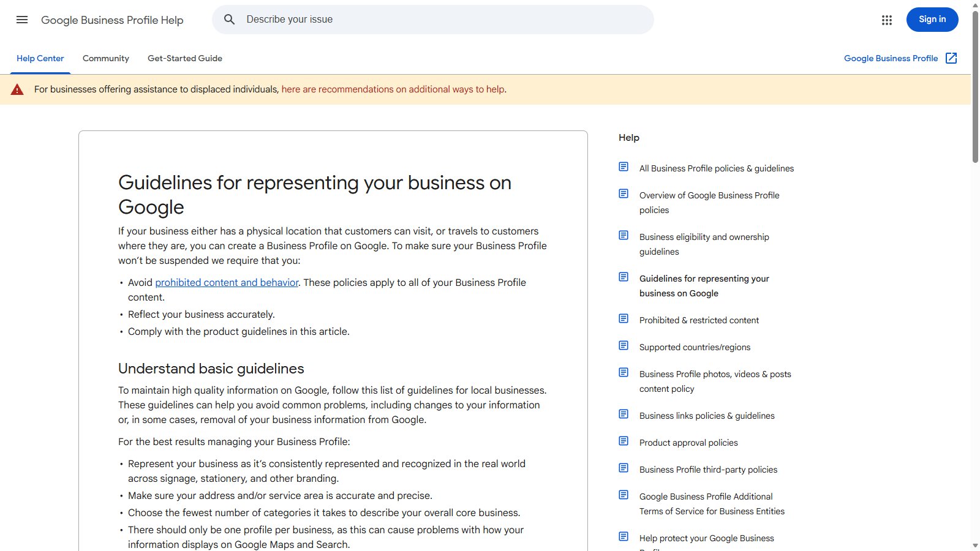Open the Google Business Profile link
Screen dimensions: 980x551
(x=891, y=58)
